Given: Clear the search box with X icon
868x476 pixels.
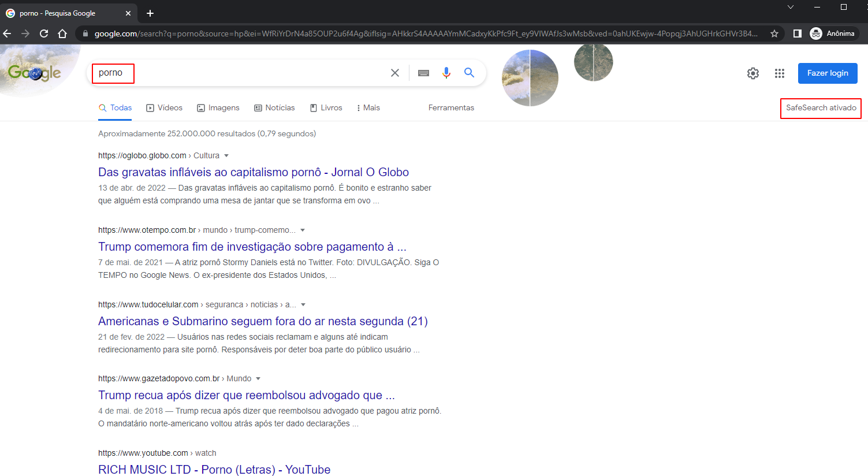Looking at the screenshot, I should [x=395, y=73].
